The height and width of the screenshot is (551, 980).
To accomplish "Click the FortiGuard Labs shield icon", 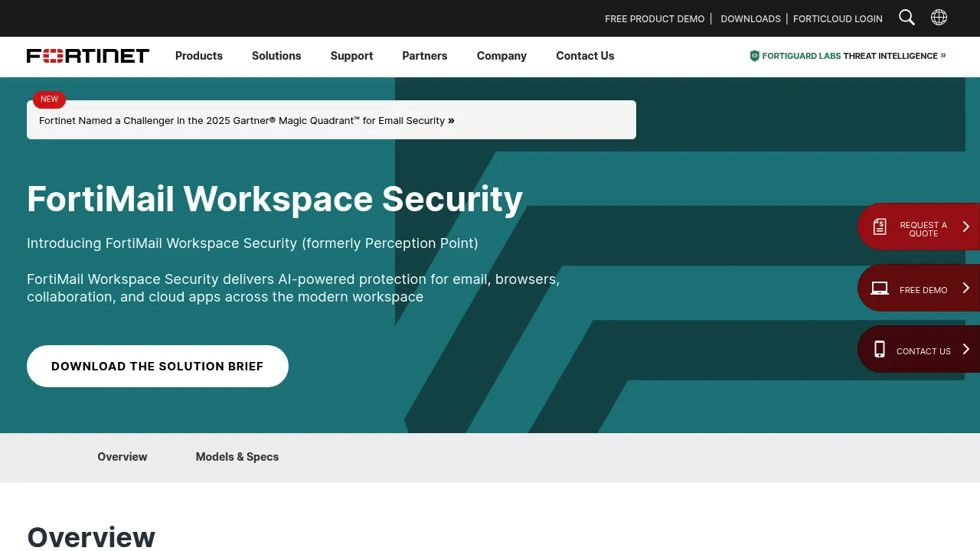I will (754, 56).
